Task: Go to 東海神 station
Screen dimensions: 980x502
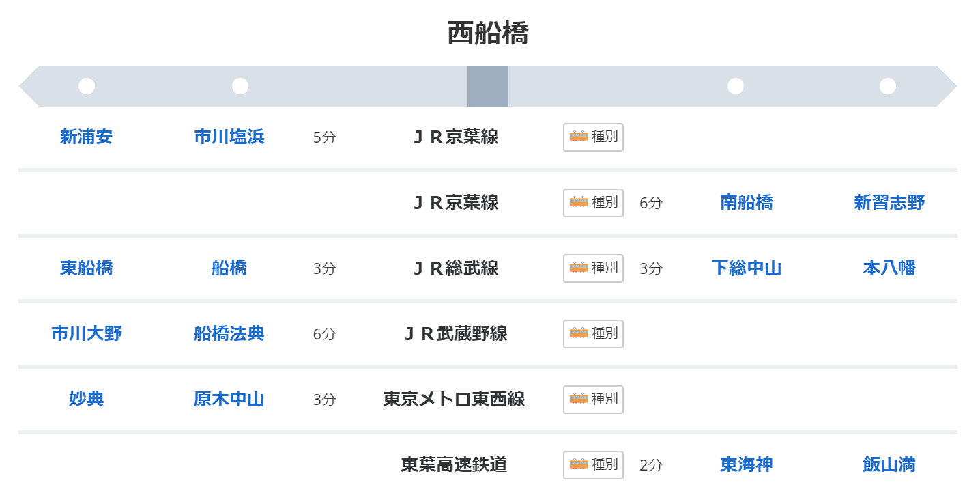Action: [x=746, y=464]
